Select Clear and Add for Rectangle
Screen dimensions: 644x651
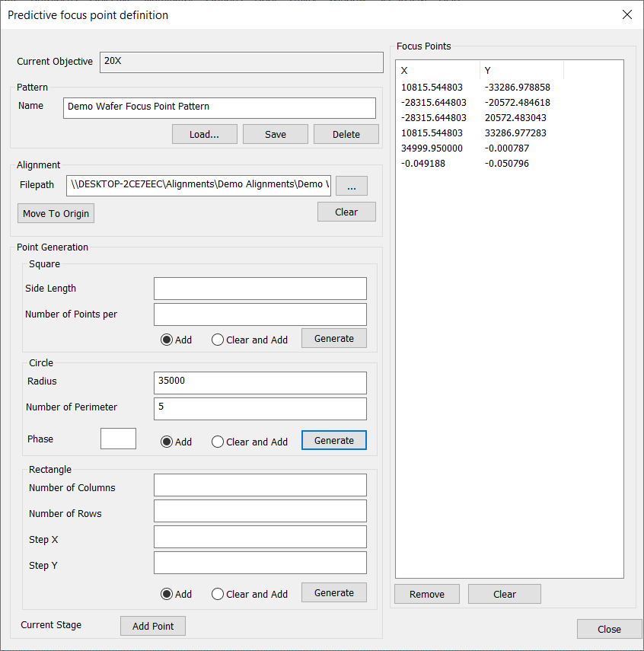218,594
